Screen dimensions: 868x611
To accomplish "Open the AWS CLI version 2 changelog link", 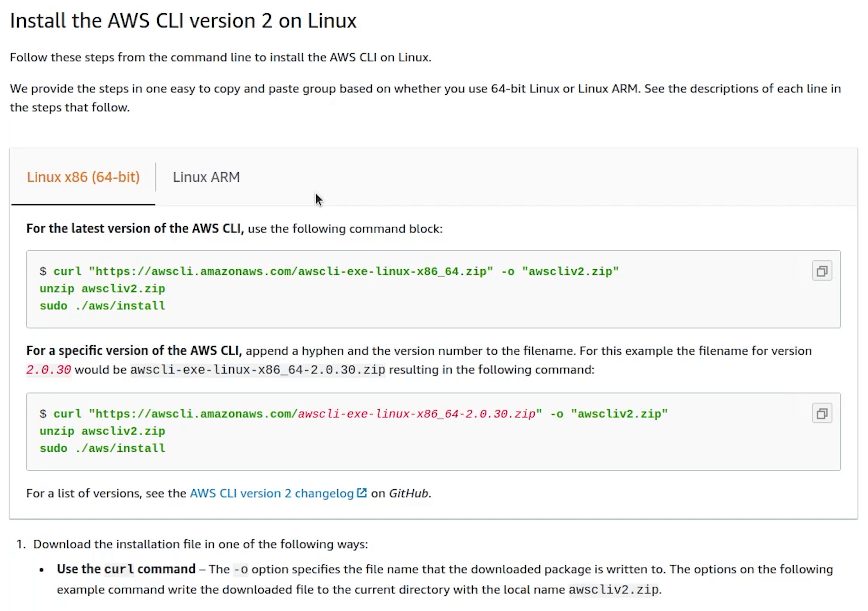I will click(x=272, y=493).
